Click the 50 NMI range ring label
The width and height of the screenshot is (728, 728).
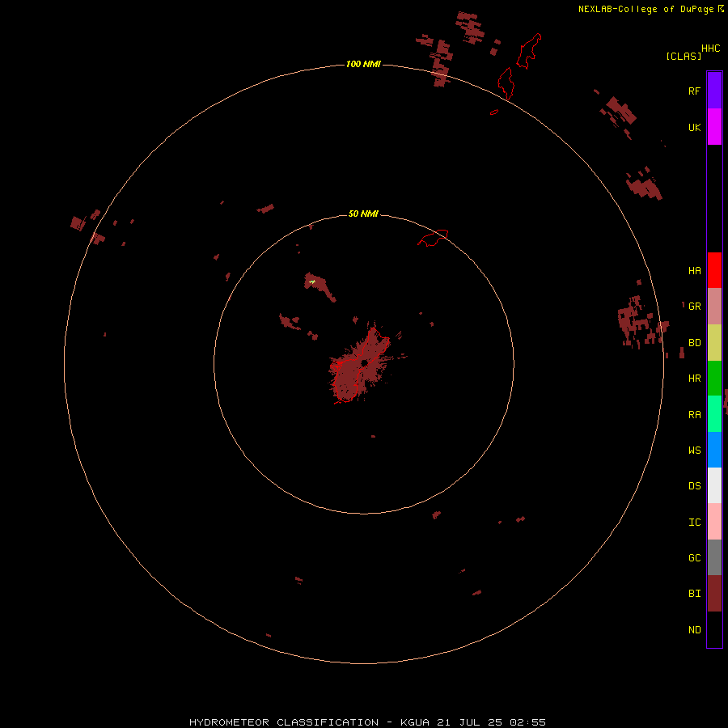click(363, 214)
